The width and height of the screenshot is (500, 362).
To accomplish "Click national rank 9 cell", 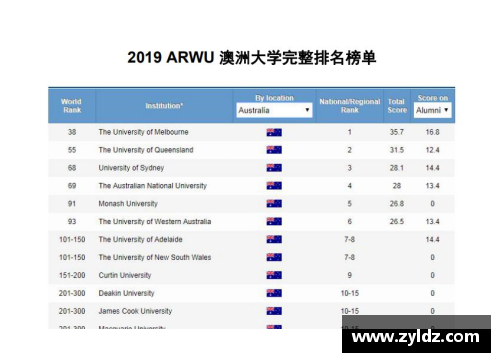I will [x=349, y=275].
